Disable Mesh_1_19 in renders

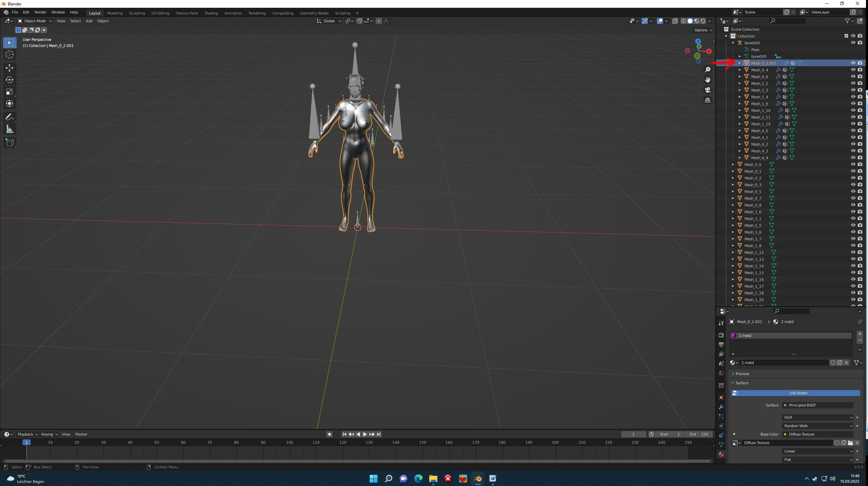click(x=860, y=124)
